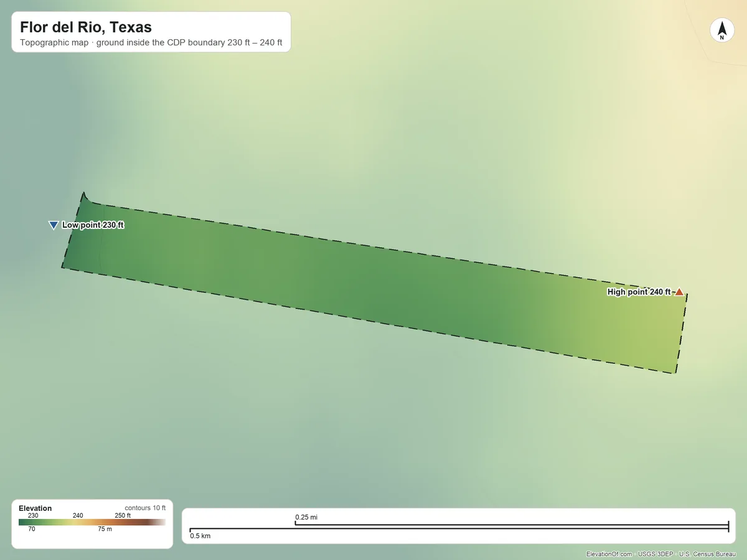Click the '75 m' legend tick label
The height and width of the screenshot is (560, 747).
[x=105, y=530]
